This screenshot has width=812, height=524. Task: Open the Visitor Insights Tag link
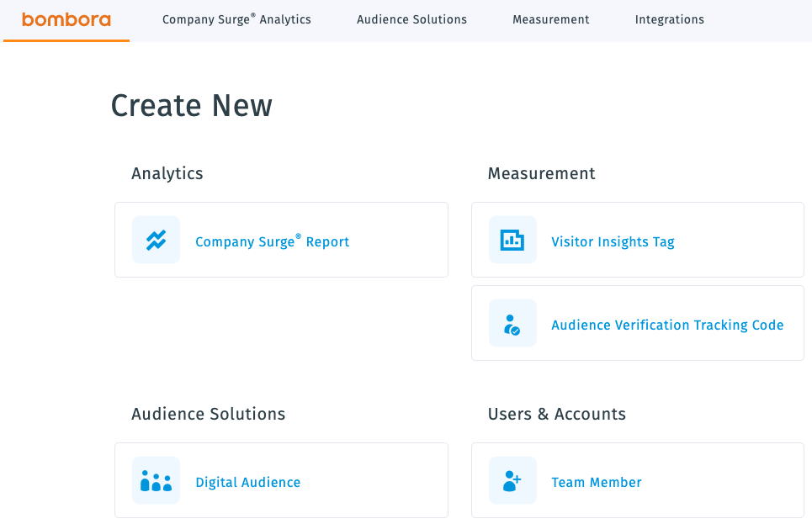613,241
